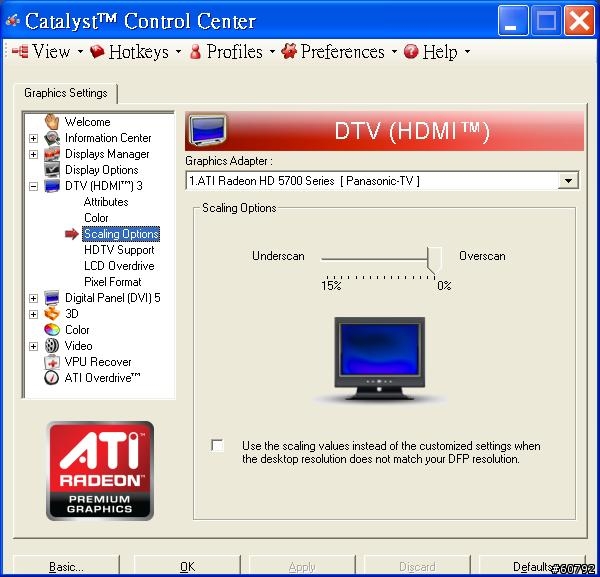Click the Preferences gear icon
The width and height of the screenshot is (600, 577).
tap(289, 51)
